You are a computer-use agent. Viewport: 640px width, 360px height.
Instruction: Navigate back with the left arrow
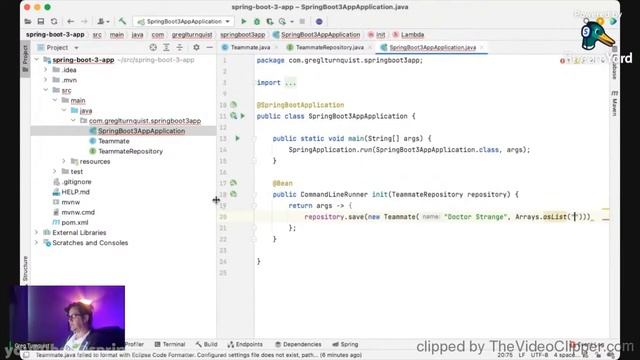pyautogui.click(x=71, y=21)
